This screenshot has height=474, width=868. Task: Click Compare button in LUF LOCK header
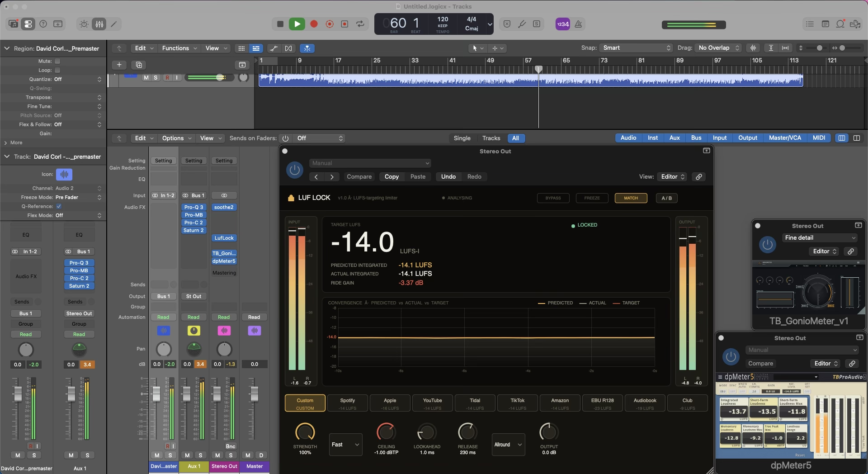pos(359,177)
